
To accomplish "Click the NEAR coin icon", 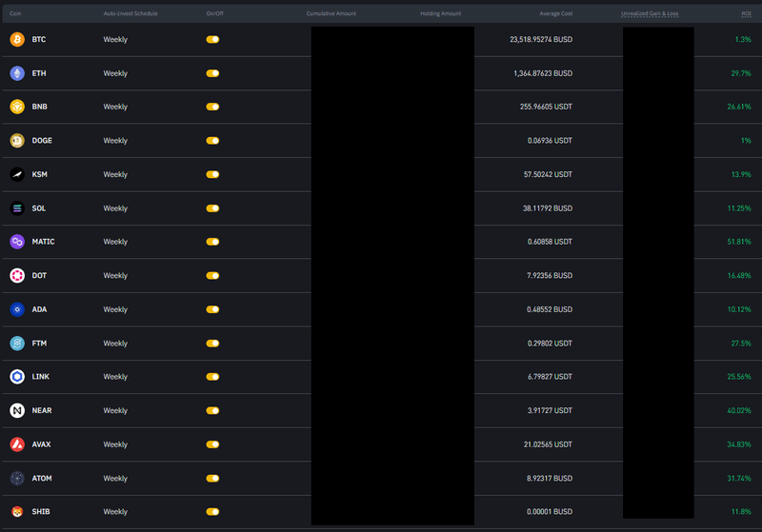I will pyautogui.click(x=17, y=410).
